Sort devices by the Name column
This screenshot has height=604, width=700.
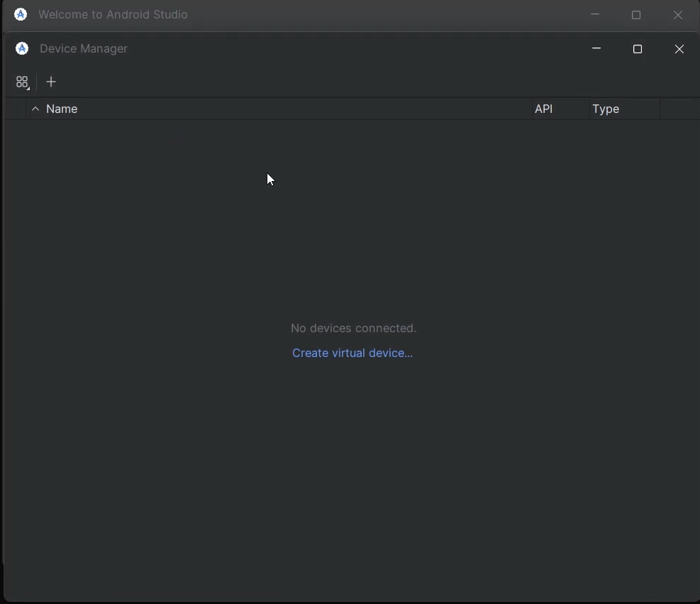click(62, 109)
